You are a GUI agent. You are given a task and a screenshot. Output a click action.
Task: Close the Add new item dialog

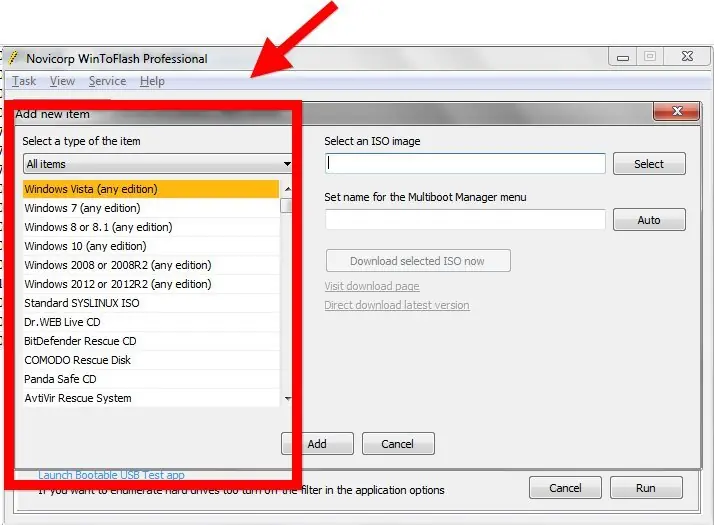coord(677,111)
